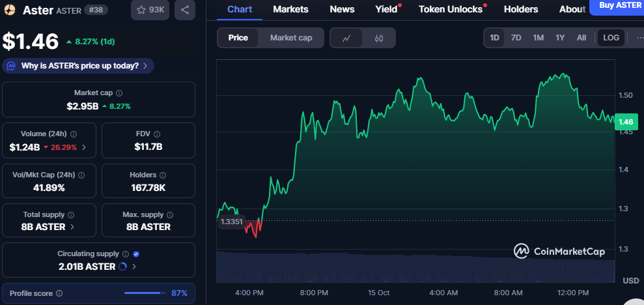Select the Market cap chart toggle
This screenshot has height=305, width=644.
pyautogui.click(x=291, y=38)
